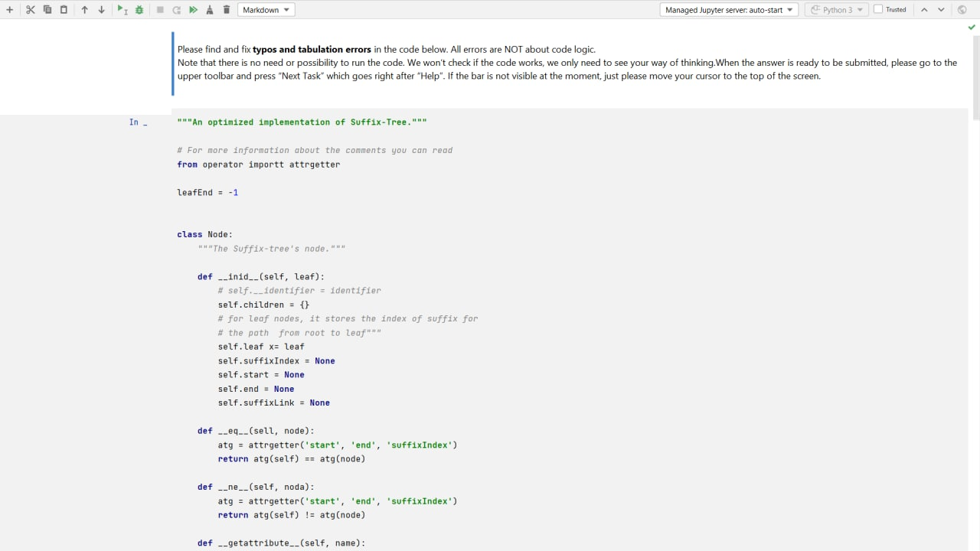Viewport: 980px width, 551px height.
Task: Click 'self.suffixLink = None' line
Action: click(x=274, y=403)
